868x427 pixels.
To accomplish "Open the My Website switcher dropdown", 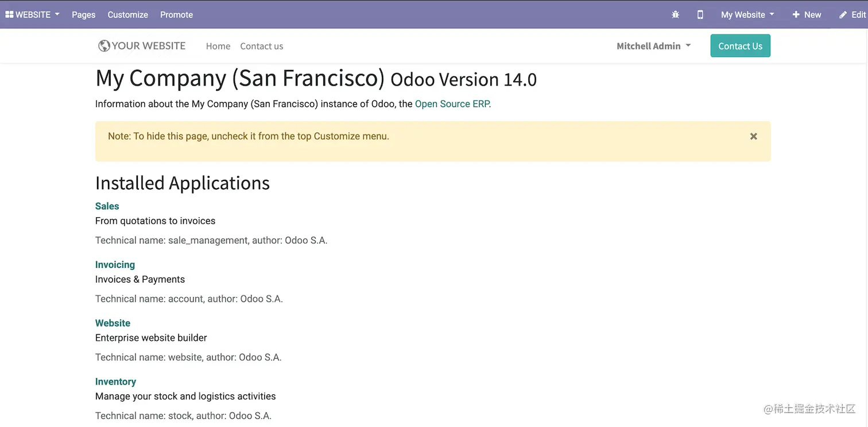I will [747, 14].
